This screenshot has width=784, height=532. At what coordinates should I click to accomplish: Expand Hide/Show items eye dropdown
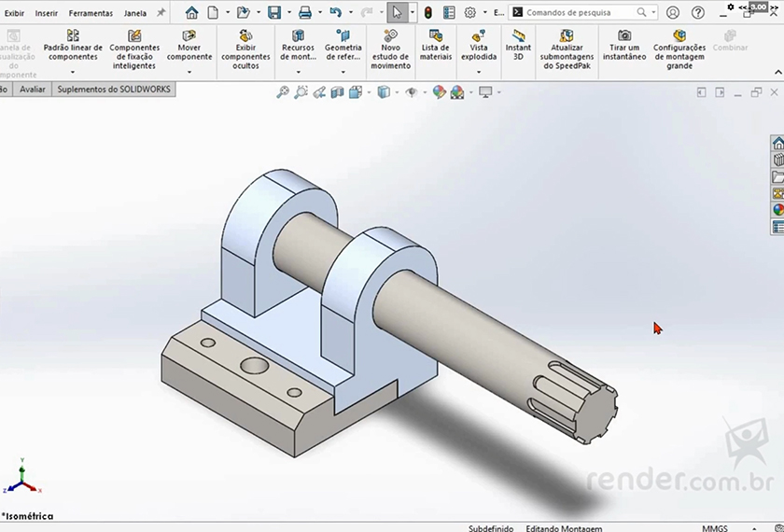(x=425, y=92)
